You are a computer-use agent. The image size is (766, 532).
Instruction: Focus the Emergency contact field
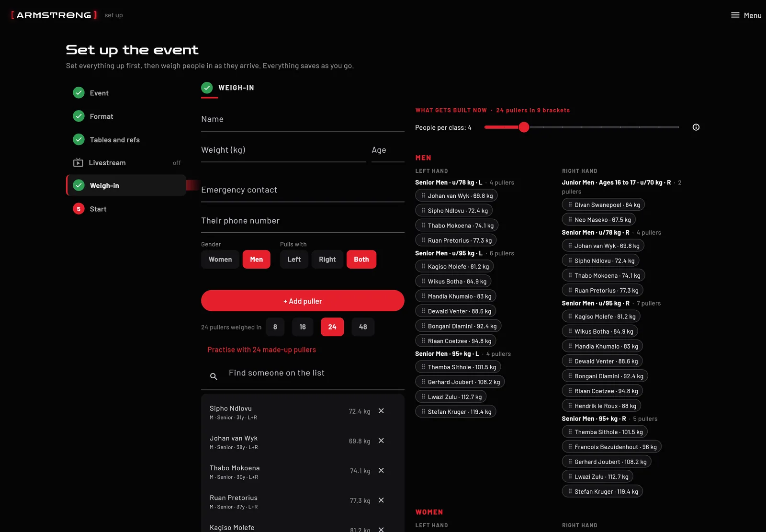[x=303, y=191]
